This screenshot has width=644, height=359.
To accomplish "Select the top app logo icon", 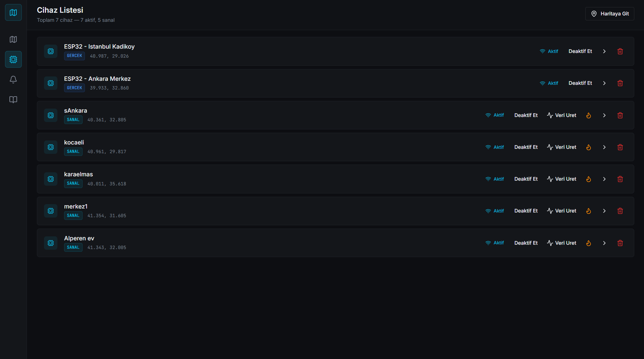I will click(13, 12).
